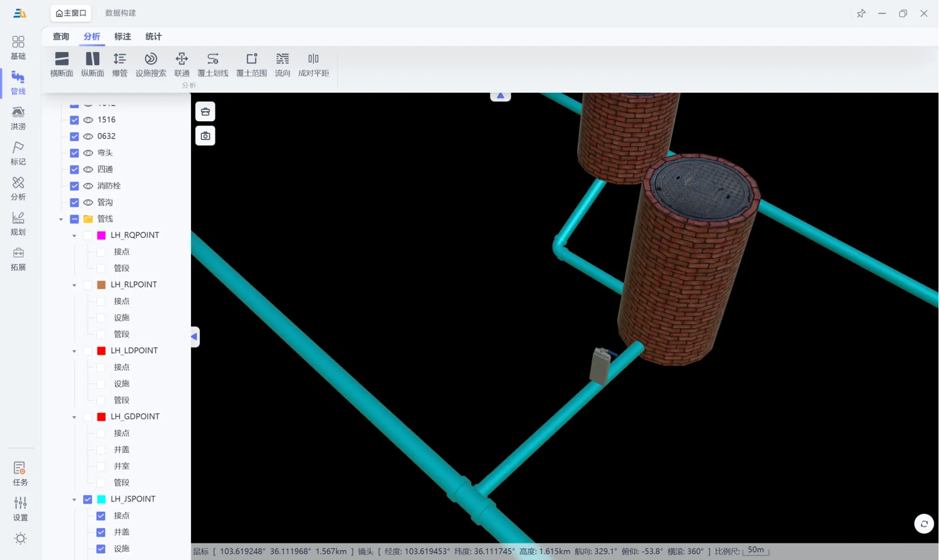
Task: Uncheck the LH_JSPOINT layer checkbox
Action: [88, 499]
